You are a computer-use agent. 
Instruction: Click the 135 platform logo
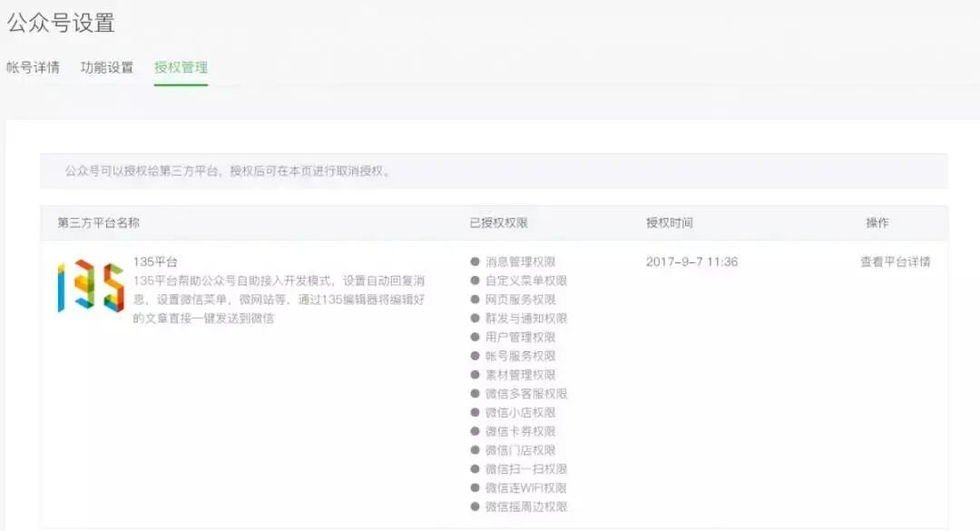91,286
